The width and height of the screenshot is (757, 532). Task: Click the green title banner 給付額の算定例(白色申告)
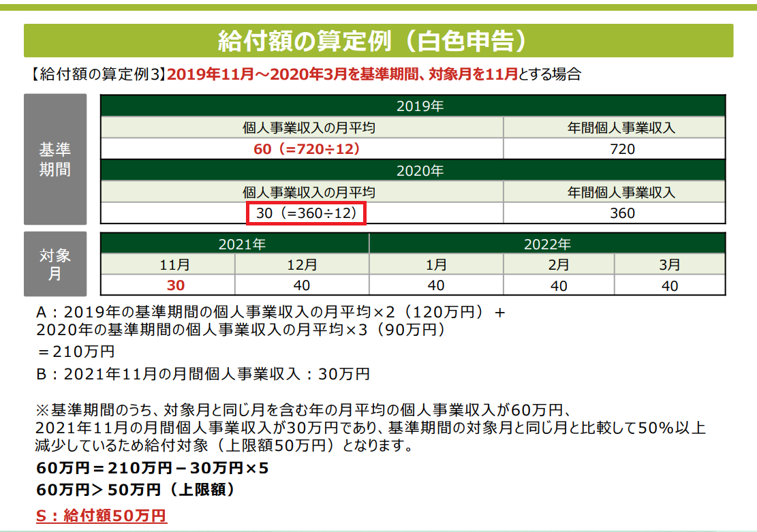(378, 41)
